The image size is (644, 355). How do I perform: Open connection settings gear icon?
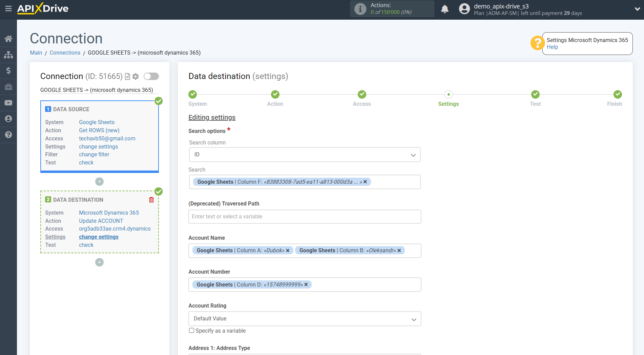136,76
